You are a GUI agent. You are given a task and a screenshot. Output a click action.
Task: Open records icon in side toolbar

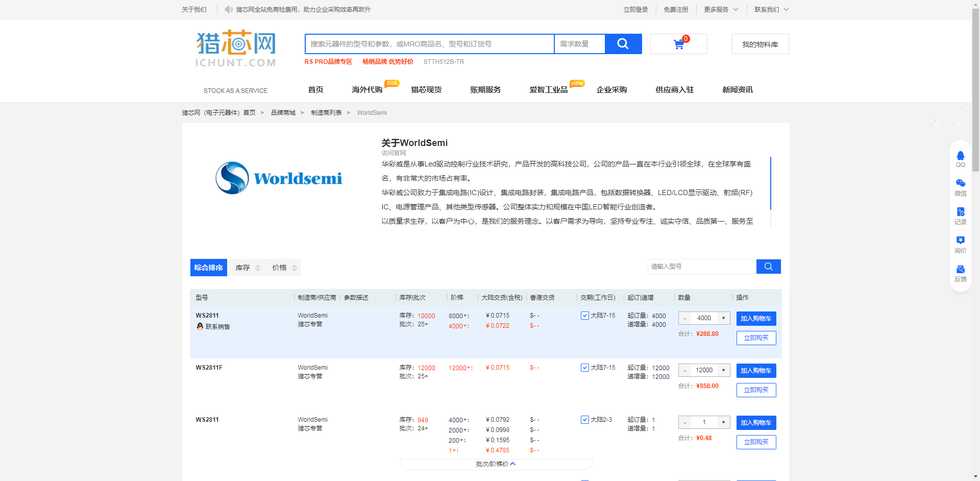[x=960, y=216]
